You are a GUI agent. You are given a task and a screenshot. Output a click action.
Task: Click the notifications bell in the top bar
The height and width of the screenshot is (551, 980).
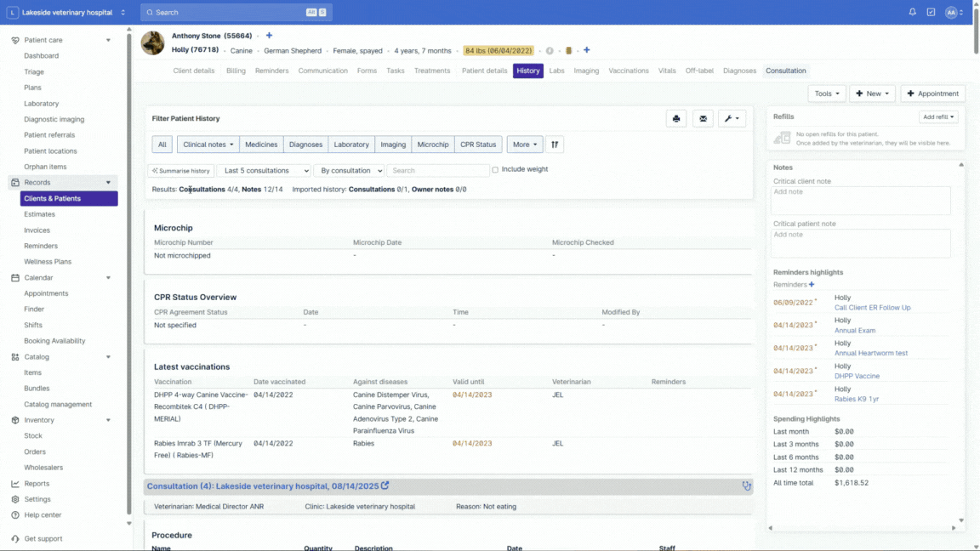coord(911,11)
